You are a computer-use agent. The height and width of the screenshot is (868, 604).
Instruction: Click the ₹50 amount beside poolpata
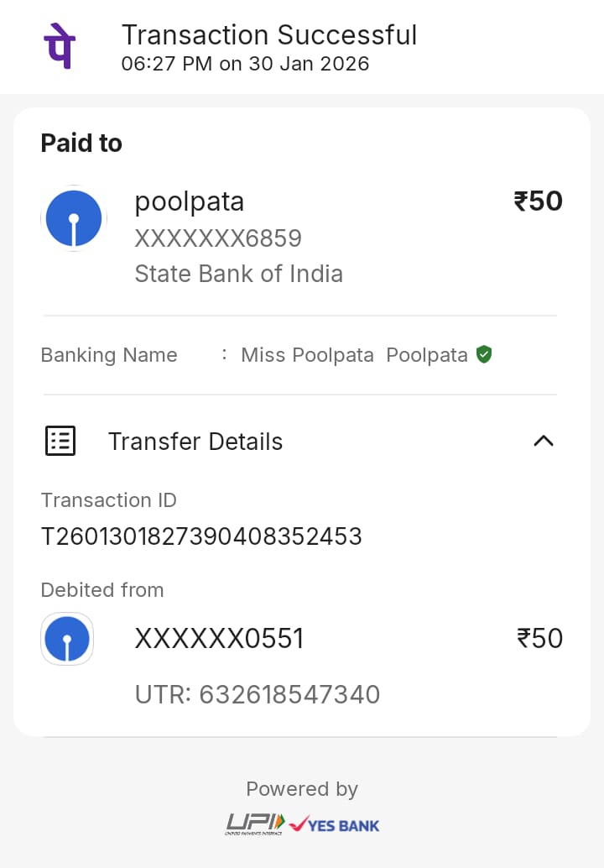coord(538,201)
